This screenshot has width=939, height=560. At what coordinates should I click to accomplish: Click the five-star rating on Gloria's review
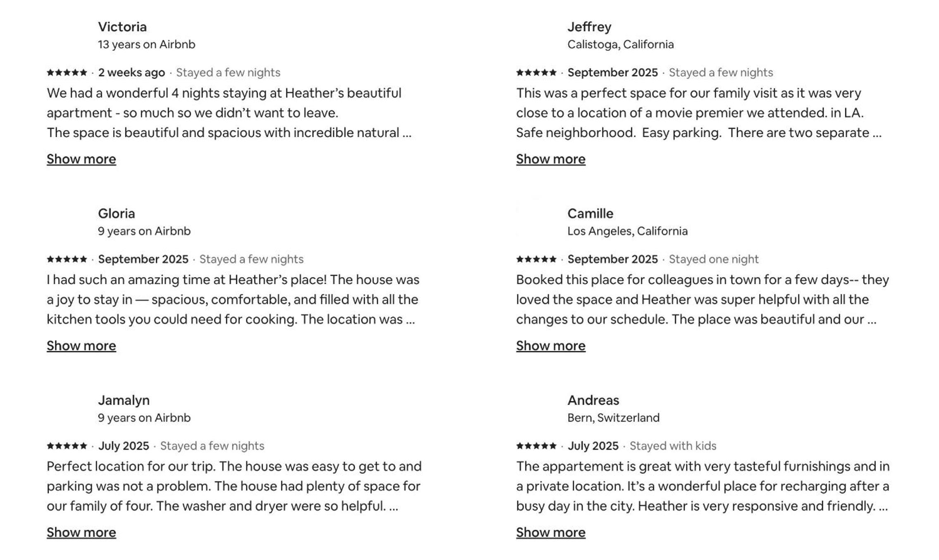67,259
